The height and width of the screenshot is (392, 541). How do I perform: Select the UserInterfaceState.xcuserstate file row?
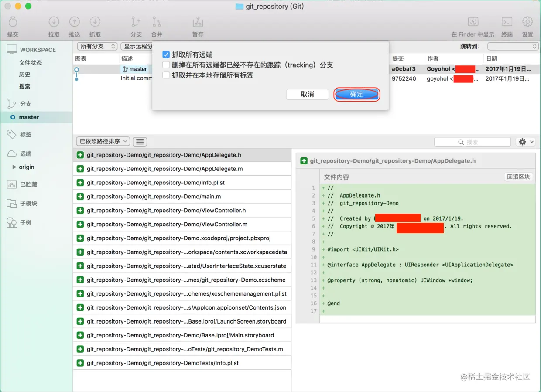coord(182,266)
